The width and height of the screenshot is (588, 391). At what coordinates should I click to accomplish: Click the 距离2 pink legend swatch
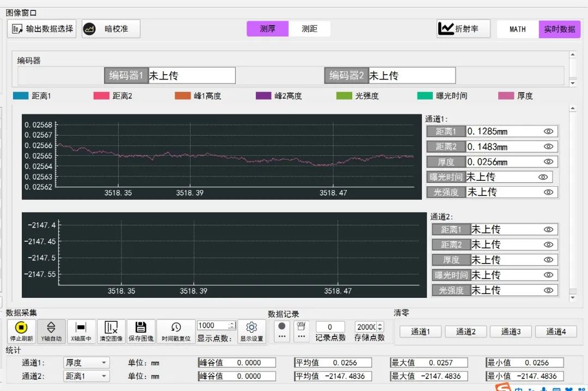pos(102,96)
